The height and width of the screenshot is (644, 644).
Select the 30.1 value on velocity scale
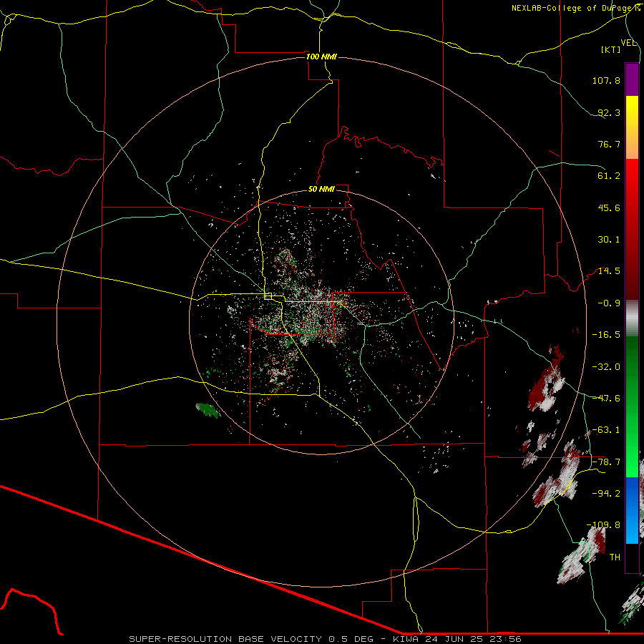pyautogui.click(x=609, y=240)
